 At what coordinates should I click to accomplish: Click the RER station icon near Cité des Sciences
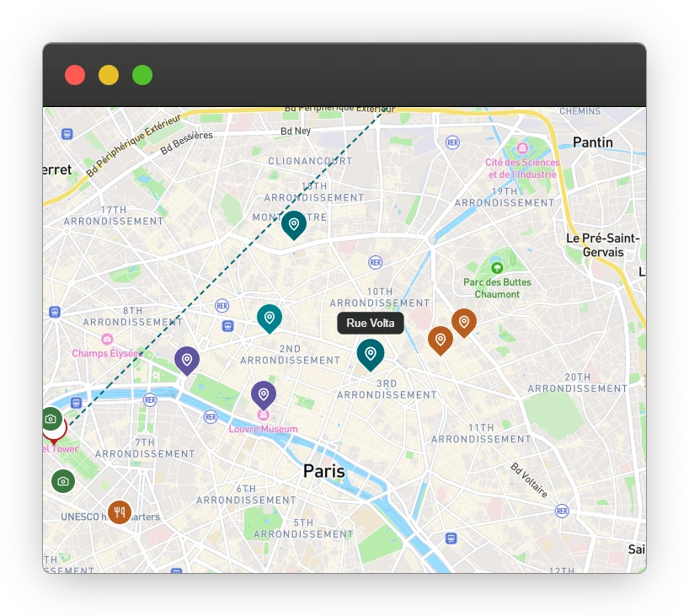(x=452, y=142)
